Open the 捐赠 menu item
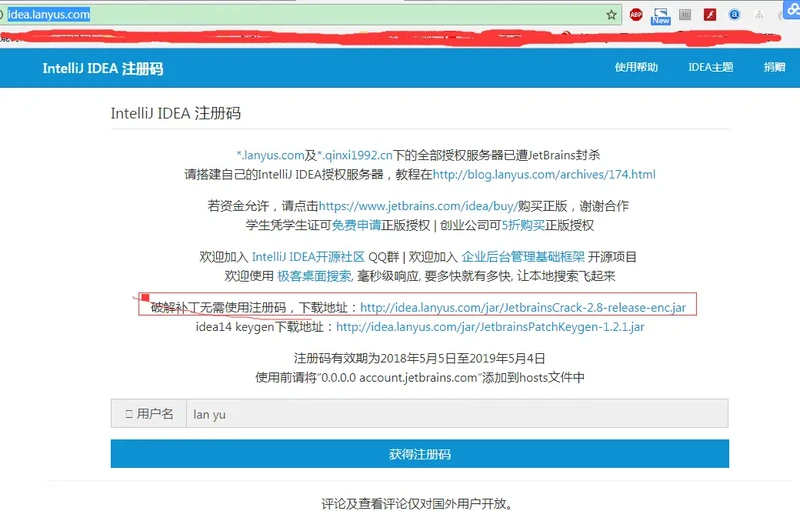 point(774,67)
